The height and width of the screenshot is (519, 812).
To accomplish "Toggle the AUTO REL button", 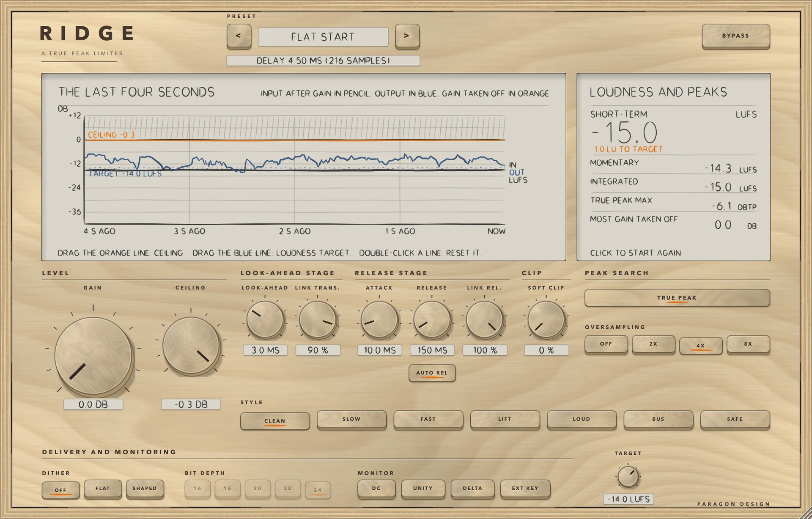I will [x=432, y=373].
